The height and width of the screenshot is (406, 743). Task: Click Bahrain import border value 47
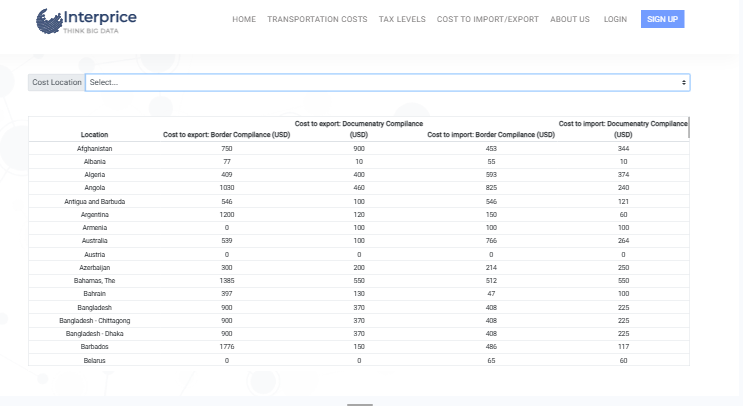pos(491,294)
